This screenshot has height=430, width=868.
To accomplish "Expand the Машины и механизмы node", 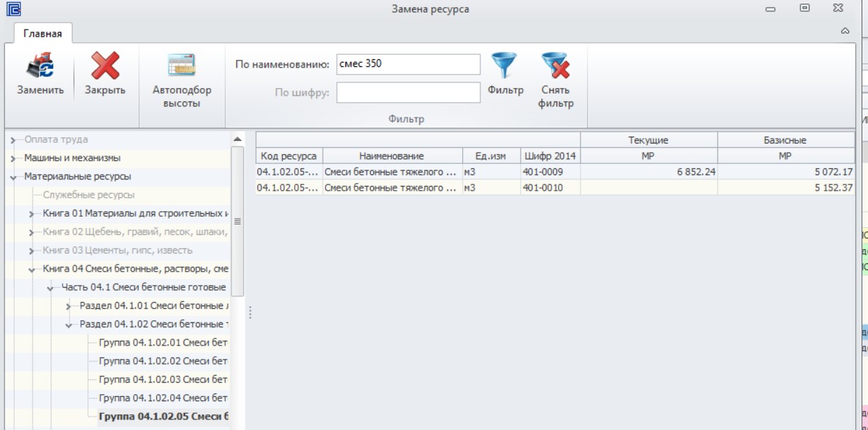I will pos(13,158).
